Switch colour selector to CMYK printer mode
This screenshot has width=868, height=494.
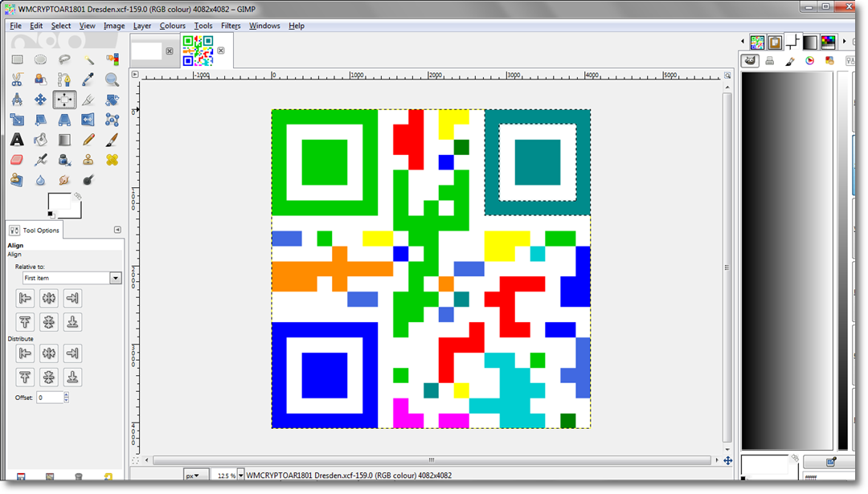tap(769, 61)
